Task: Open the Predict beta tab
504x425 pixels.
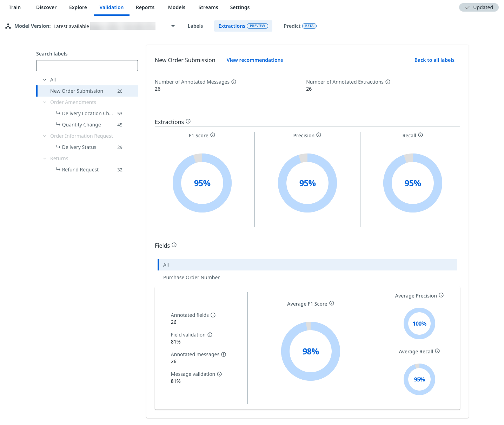Action: [x=300, y=26]
